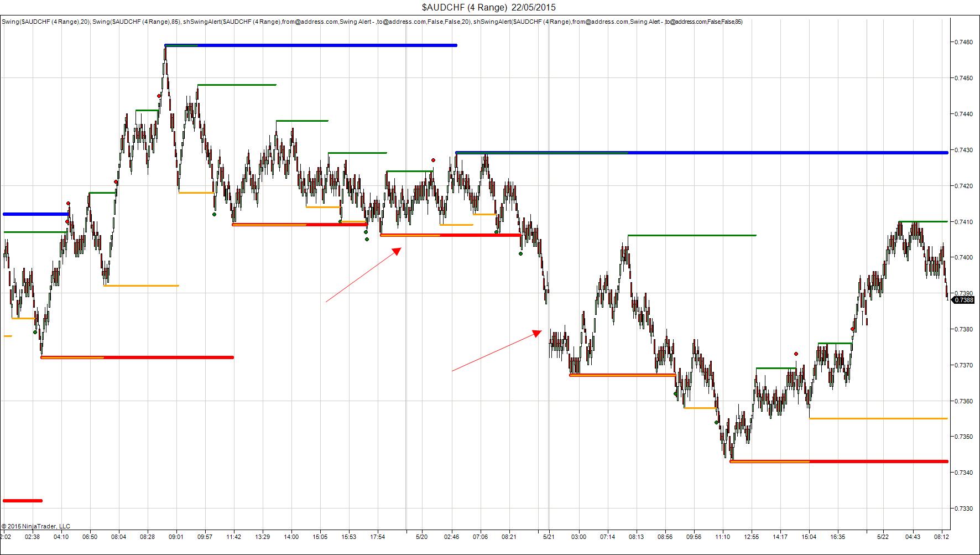Click the 09:57 time axis label

205,537
